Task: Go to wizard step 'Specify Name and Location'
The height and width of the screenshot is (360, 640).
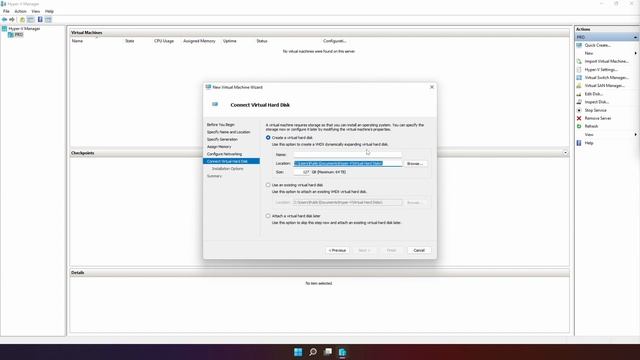Action: tap(229, 132)
